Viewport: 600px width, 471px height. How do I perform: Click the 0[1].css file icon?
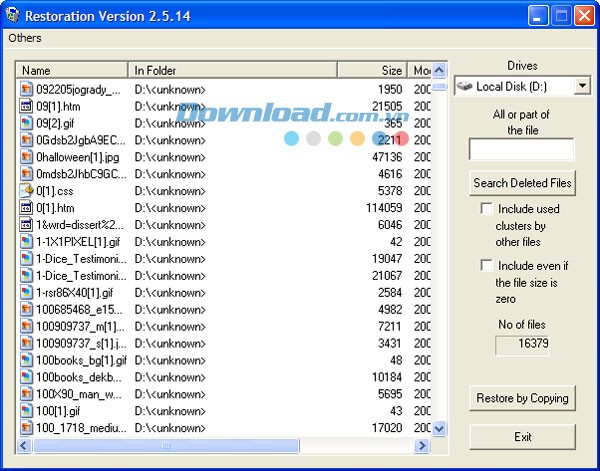tap(27, 190)
